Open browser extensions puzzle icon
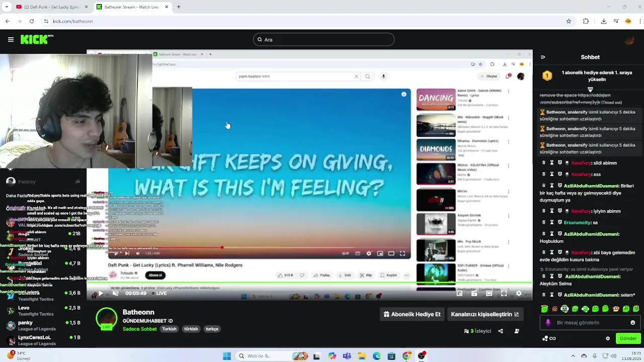 pyautogui.click(x=586, y=21)
